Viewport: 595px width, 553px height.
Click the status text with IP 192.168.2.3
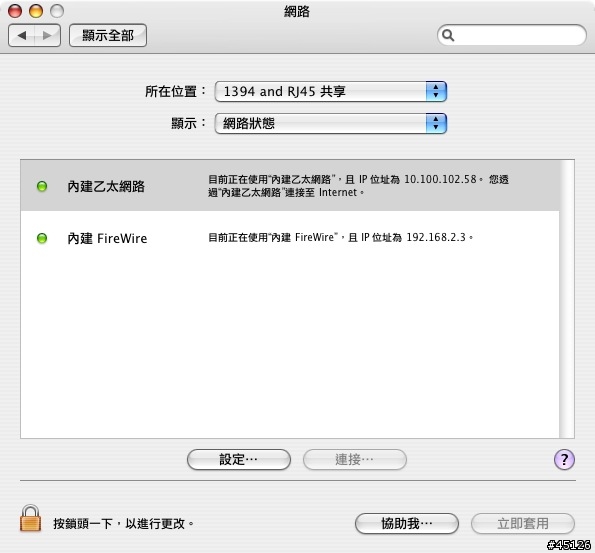click(x=340, y=238)
